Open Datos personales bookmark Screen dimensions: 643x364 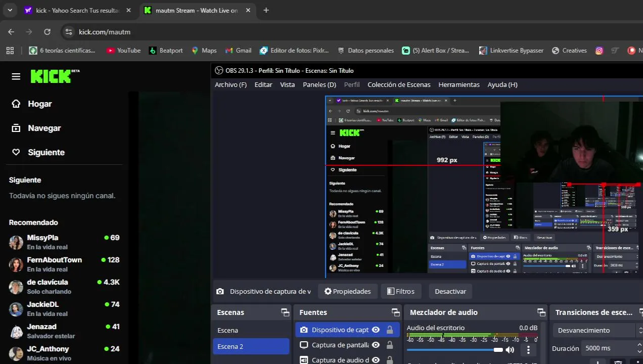(x=365, y=51)
